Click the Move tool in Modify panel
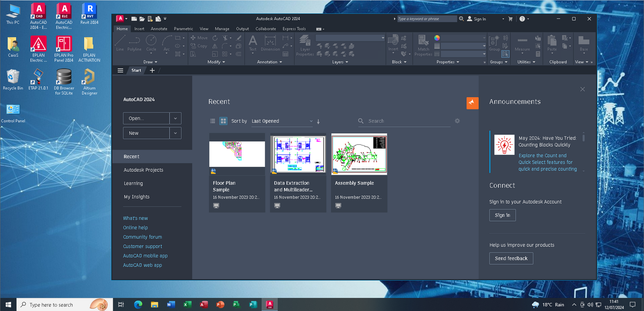 pos(199,38)
